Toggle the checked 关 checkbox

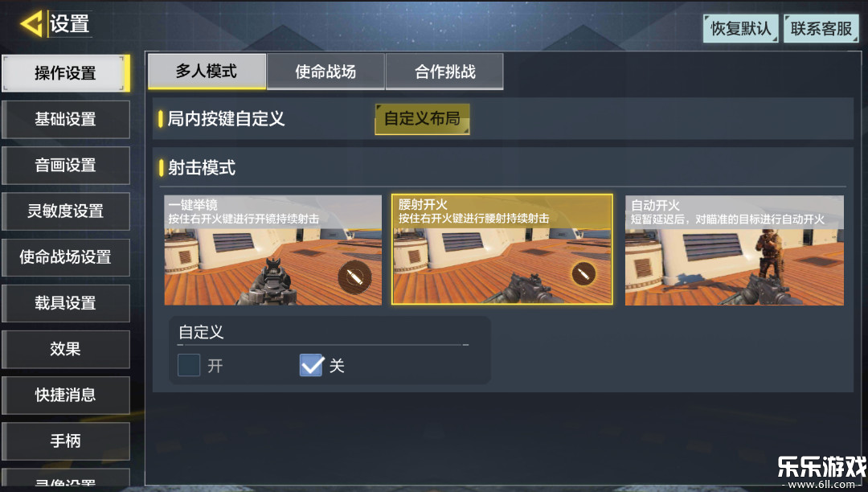tap(311, 365)
